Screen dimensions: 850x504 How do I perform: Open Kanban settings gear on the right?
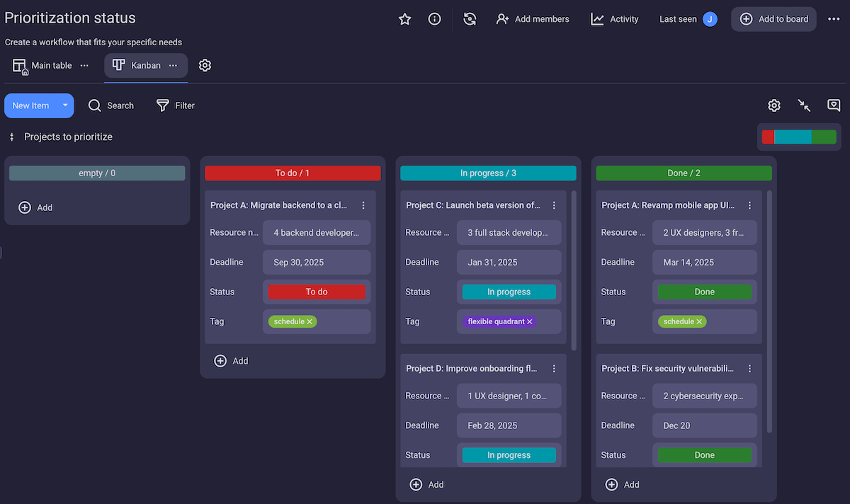[x=774, y=105]
